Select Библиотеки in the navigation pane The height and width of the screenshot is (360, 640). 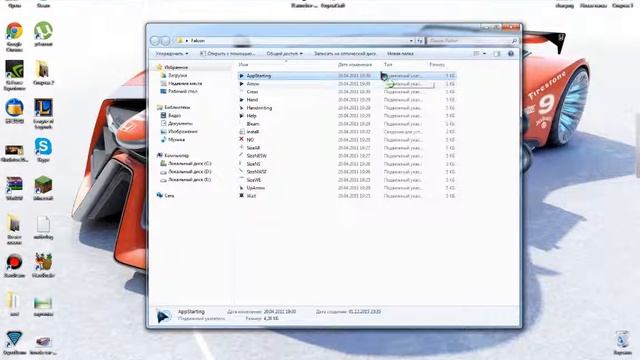point(177,107)
